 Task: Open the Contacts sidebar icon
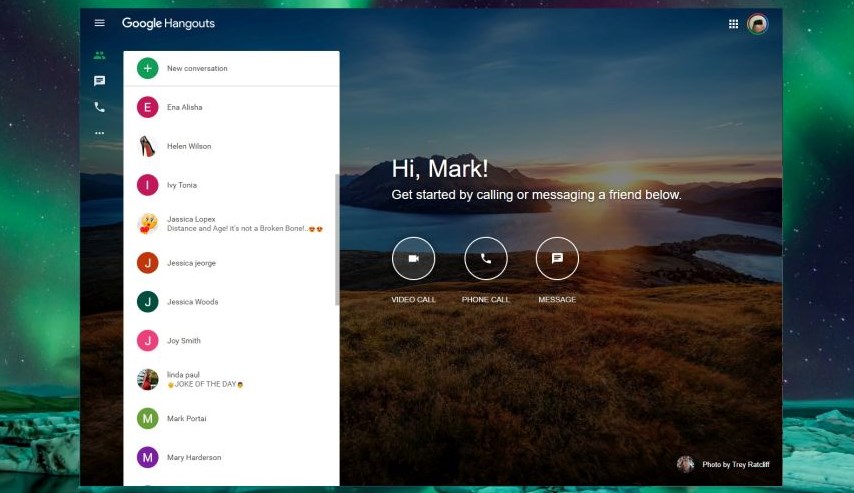coord(99,55)
